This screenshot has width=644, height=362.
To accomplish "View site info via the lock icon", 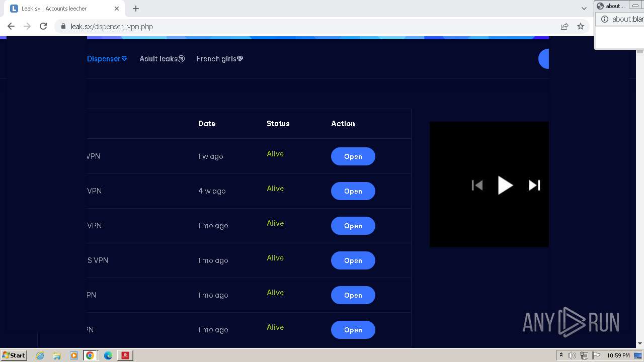I will [x=63, y=26].
